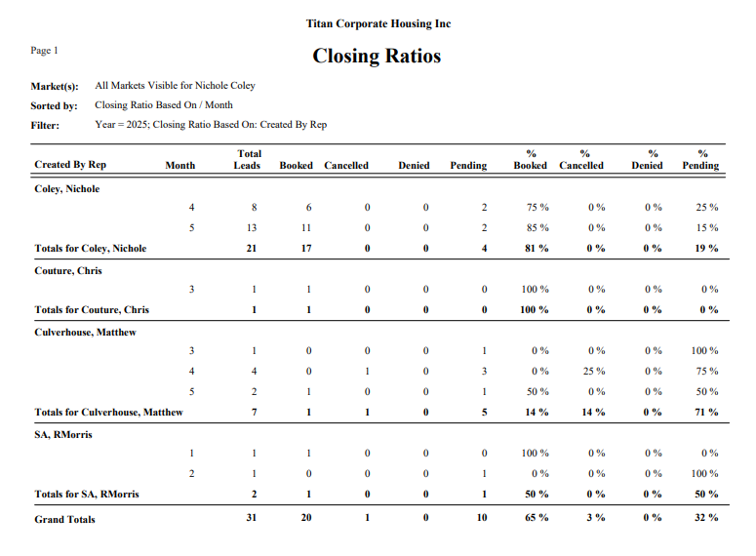Select the Culverhouse, Matthew group name
756x556 pixels.
(x=85, y=332)
